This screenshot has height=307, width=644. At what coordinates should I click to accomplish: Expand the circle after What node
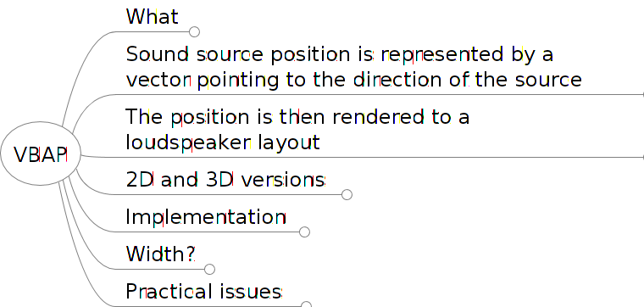pos(194,31)
